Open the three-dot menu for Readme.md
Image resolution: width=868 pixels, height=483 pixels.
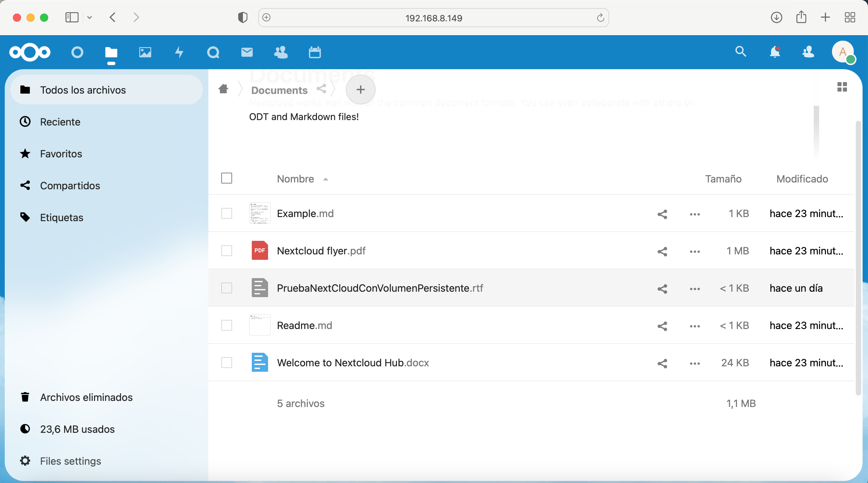(x=695, y=326)
